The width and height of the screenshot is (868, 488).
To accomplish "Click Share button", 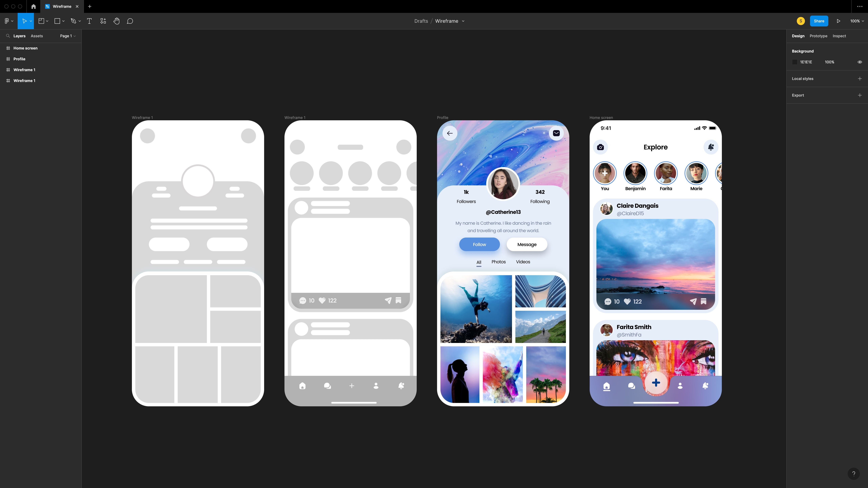I will click(x=818, y=21).
